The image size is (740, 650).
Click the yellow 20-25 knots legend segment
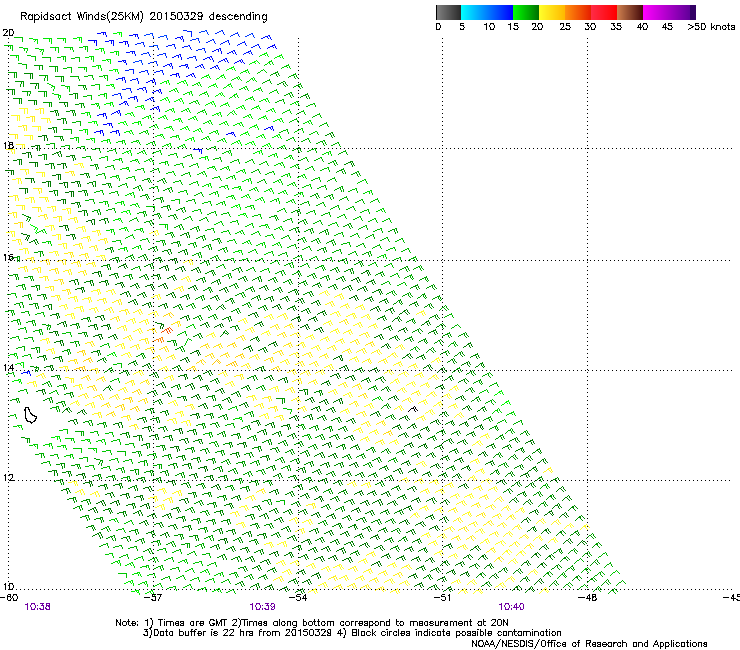[x=552, y=12]
